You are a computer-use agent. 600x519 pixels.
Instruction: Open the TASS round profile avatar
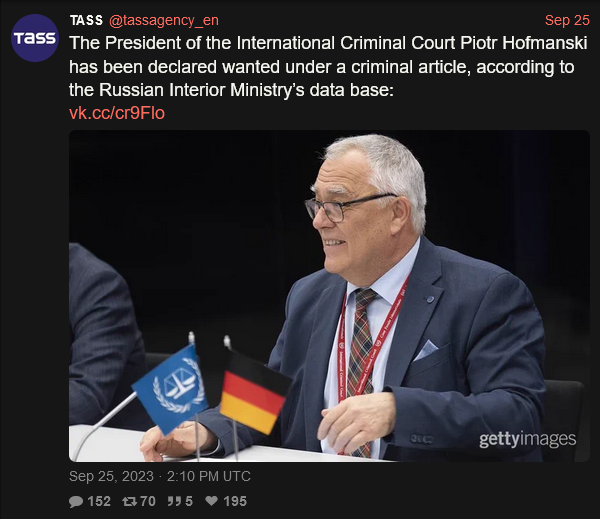pos(35,38)
